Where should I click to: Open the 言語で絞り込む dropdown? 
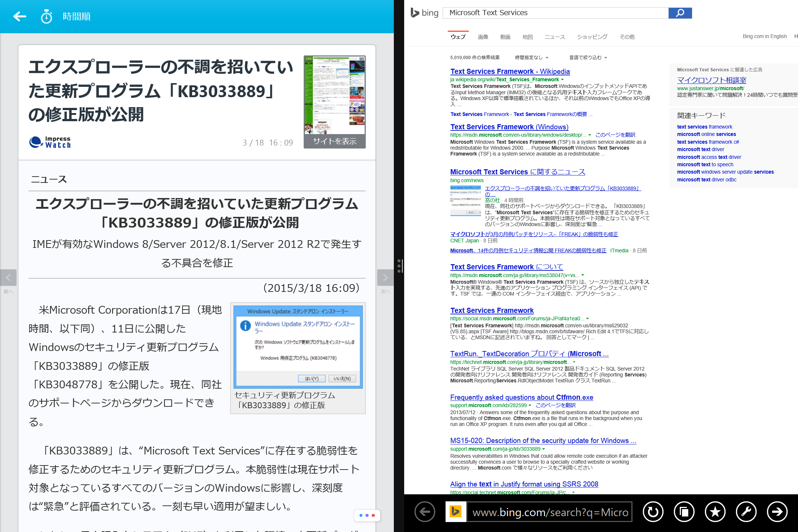tap(586, 57)
